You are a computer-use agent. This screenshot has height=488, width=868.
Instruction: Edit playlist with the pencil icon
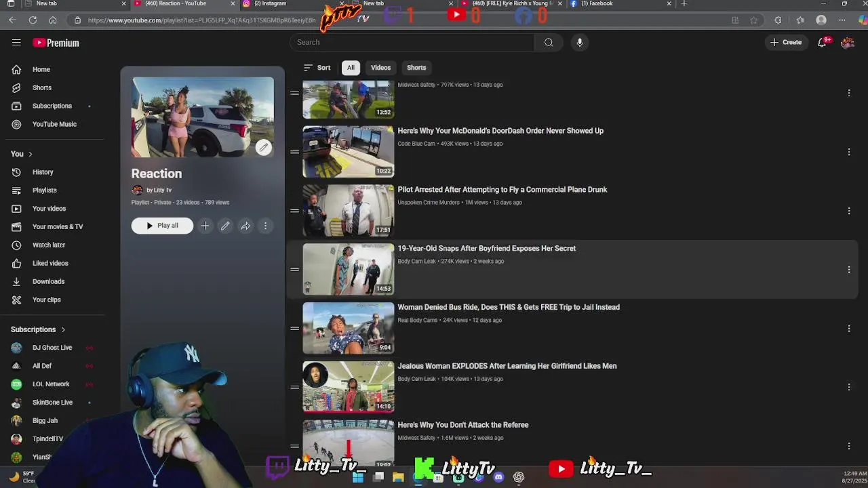(225, 226)
